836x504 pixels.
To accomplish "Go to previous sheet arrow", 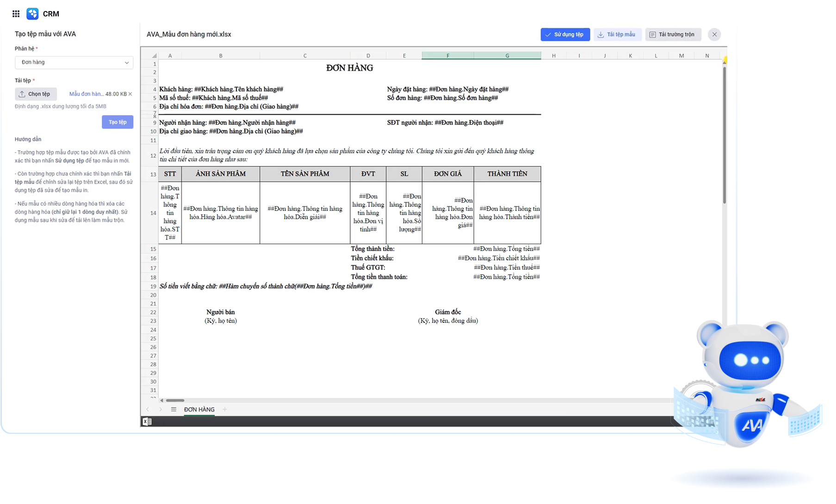I will tap(148, 409).
